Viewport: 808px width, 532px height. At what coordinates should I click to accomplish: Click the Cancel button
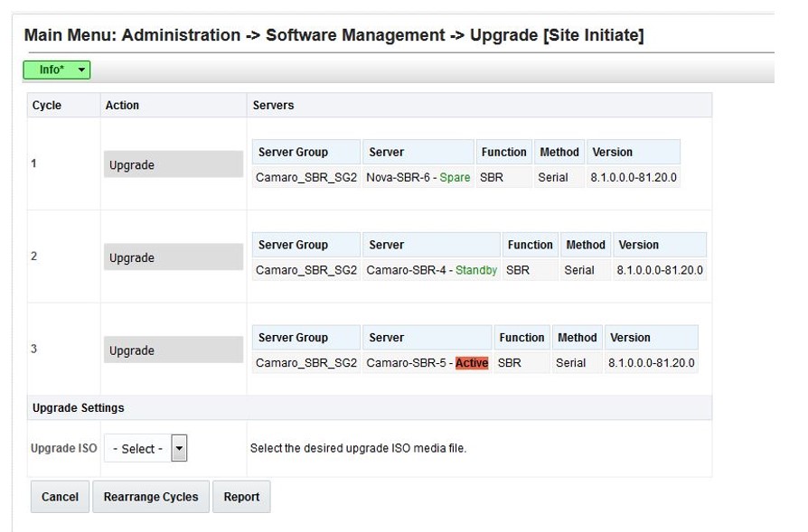(59, 497)
